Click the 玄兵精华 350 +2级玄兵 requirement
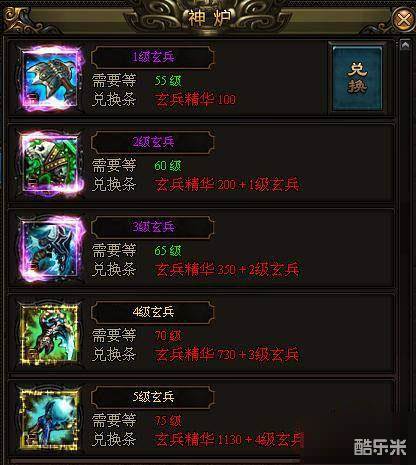The height and width of the screenshot is (465, 416). coord(227,270)
